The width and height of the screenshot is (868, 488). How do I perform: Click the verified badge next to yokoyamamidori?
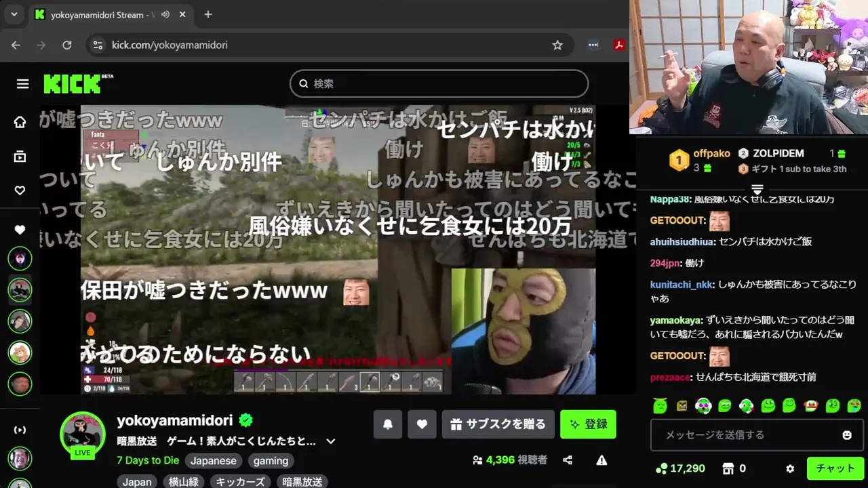(245, 420)
